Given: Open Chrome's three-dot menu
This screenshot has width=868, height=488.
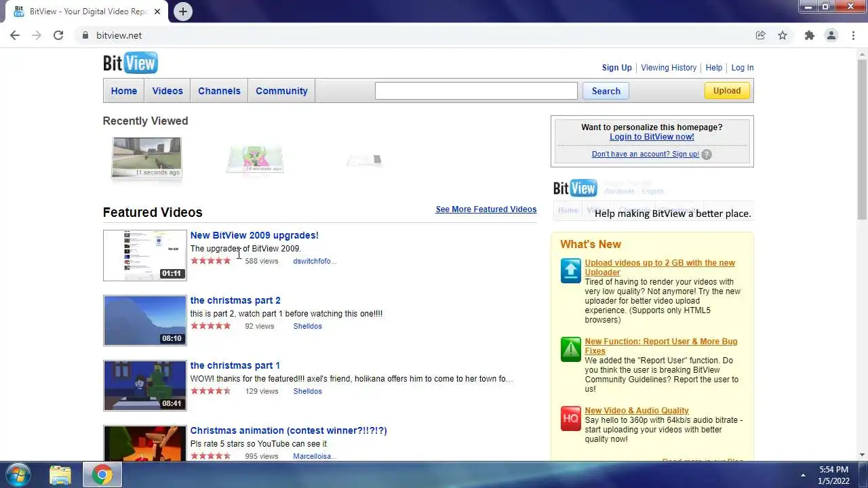Looking at the screenshot, I should [853, 35].
